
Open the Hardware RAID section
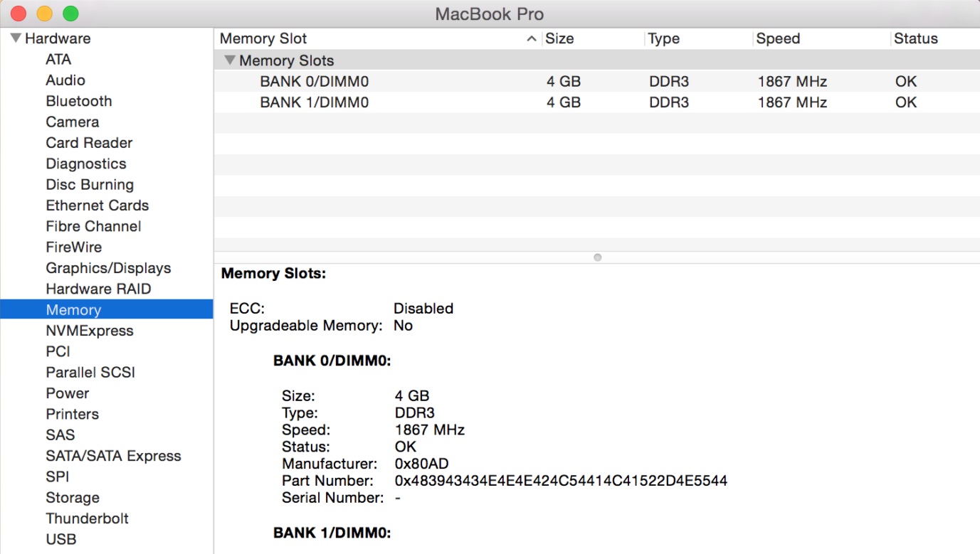tap(98, 289)
